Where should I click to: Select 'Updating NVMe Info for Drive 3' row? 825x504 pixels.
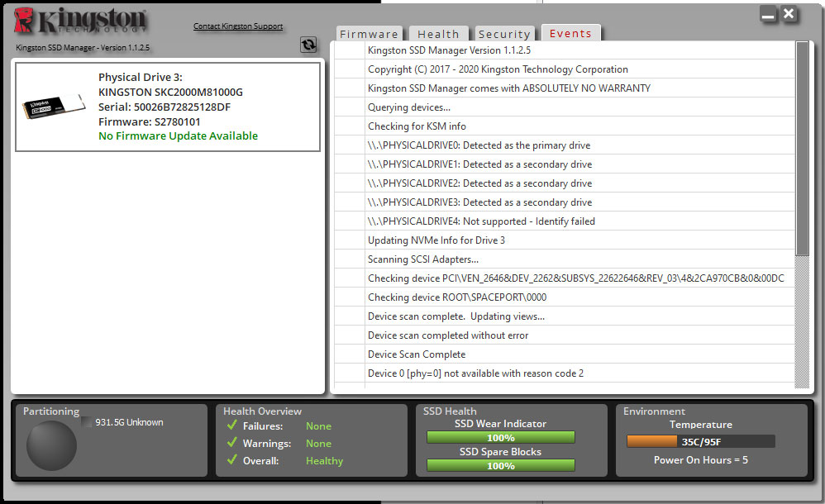point(565,240)
